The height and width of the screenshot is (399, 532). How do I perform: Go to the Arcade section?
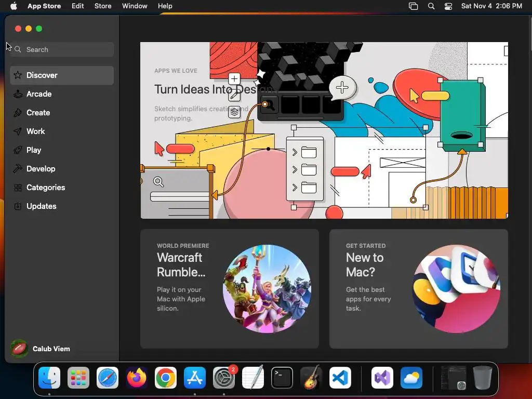tap(62, 94)
